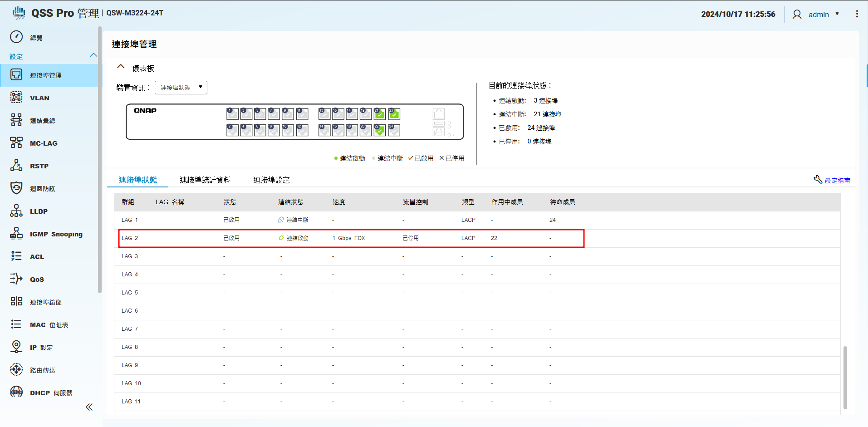The image size is (868, 427).
Task: Select port 13 on the switch panel
Action: coord(324,114)
